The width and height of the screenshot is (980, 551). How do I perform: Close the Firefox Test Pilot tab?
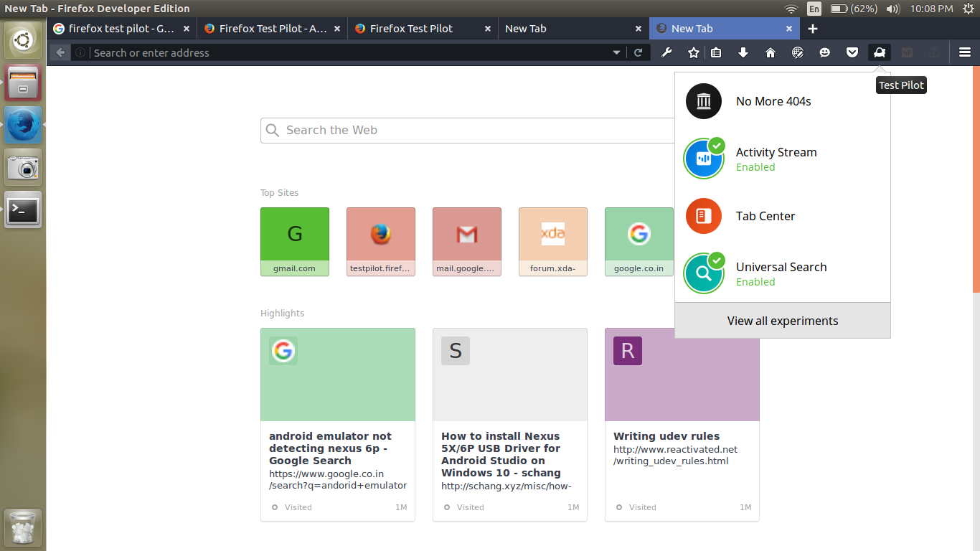[488, 29]
